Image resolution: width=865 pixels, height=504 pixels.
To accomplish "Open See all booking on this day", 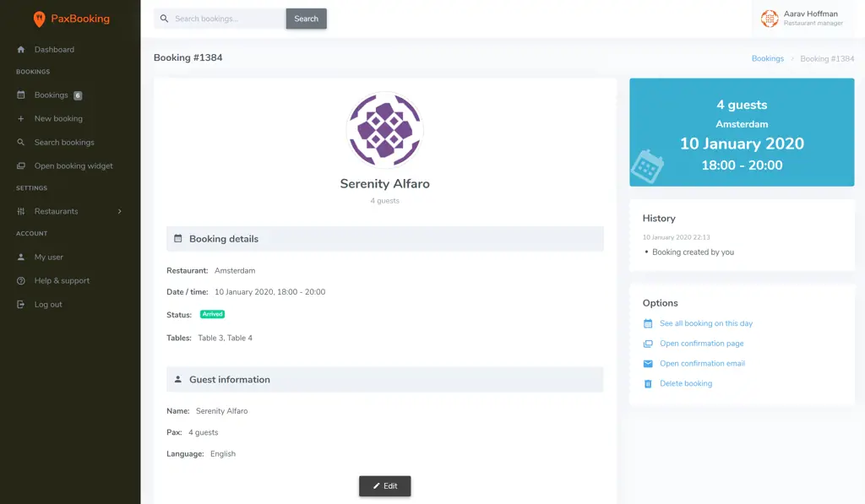I will pos(705,323).
